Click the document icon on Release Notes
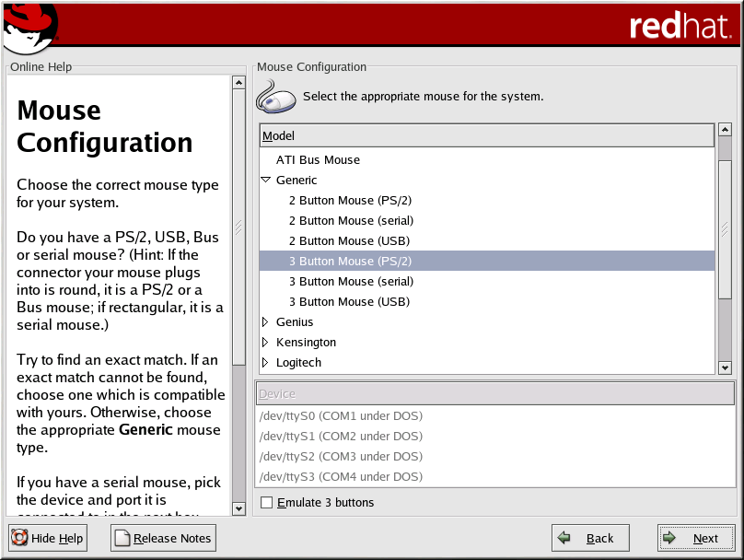This screenshot has height=560, width=744. pyautogui.click(x=122, y=538)
